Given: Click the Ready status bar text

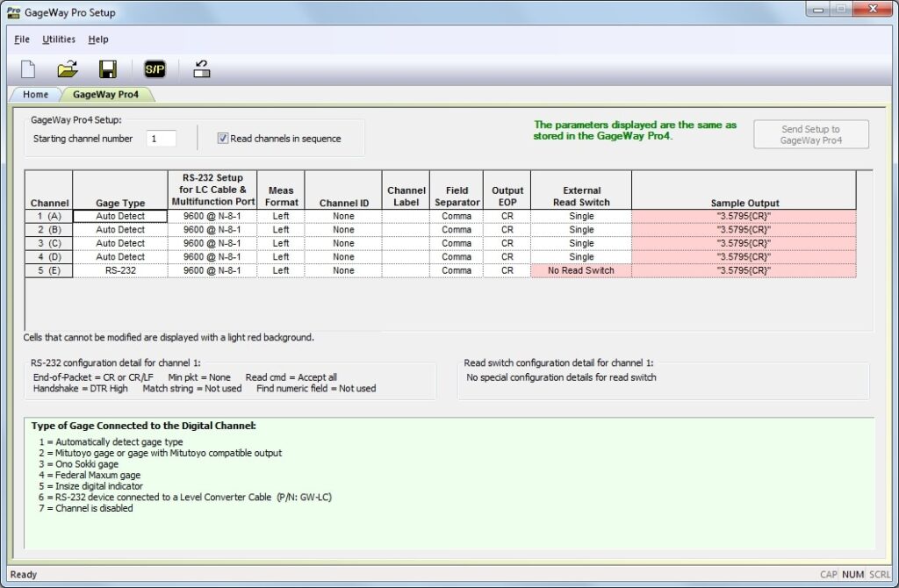Looking at the screenshot, I should click(x=24, y=574).
